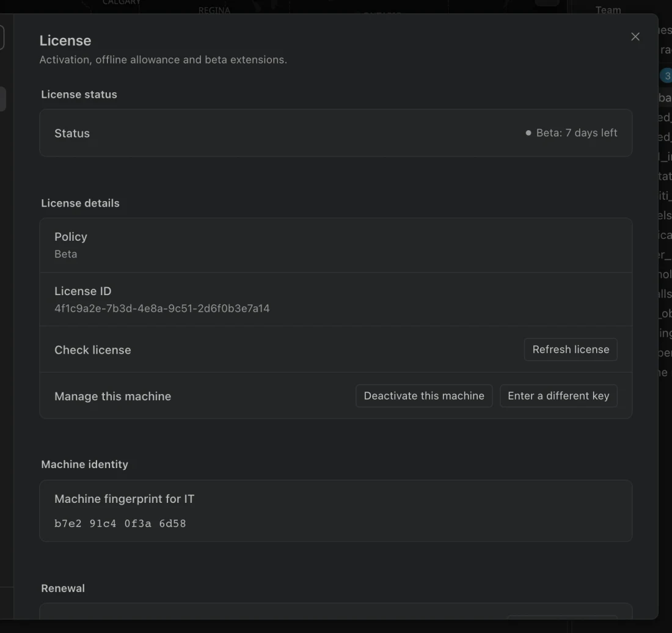The width and height of the screenshot is (672, 633).
Task: Select the License ID value text
Action: pos(162,309)
